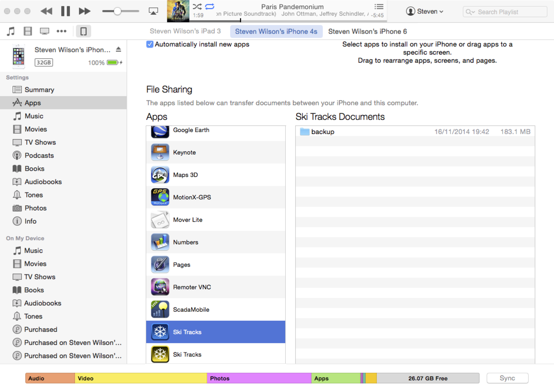Open Podcasts settings
The width and height of the screenshot is (554, 392).
click(x=63, y=155)
